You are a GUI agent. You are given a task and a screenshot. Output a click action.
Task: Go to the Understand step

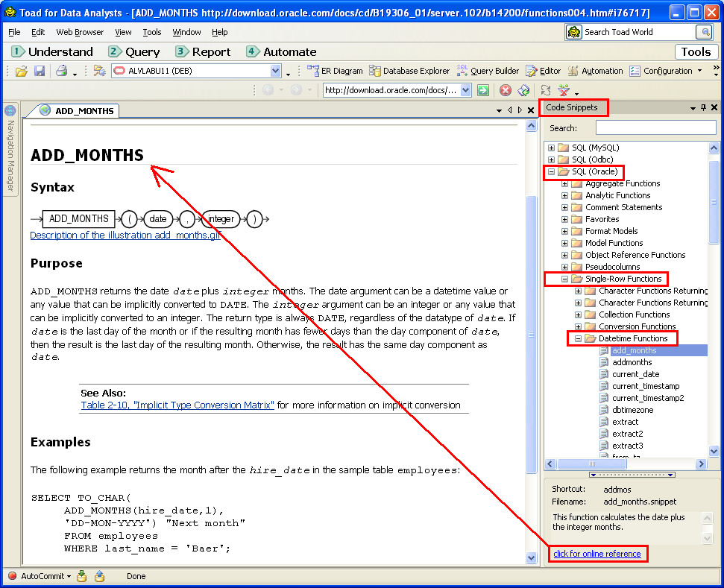point(52,51)
